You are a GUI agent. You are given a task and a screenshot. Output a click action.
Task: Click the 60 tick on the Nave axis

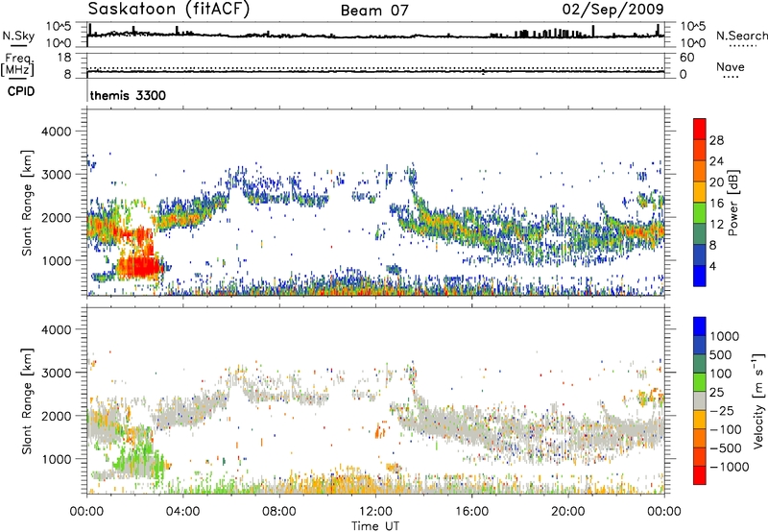pos(686,58)
